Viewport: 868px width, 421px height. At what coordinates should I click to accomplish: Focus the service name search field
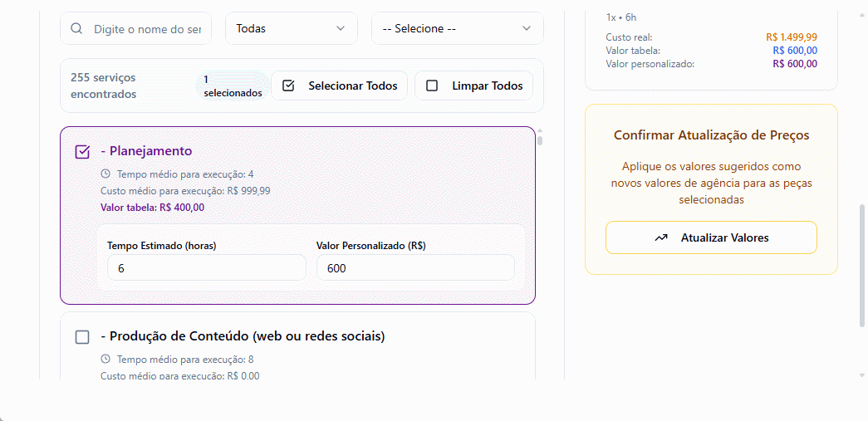point(147,29)
